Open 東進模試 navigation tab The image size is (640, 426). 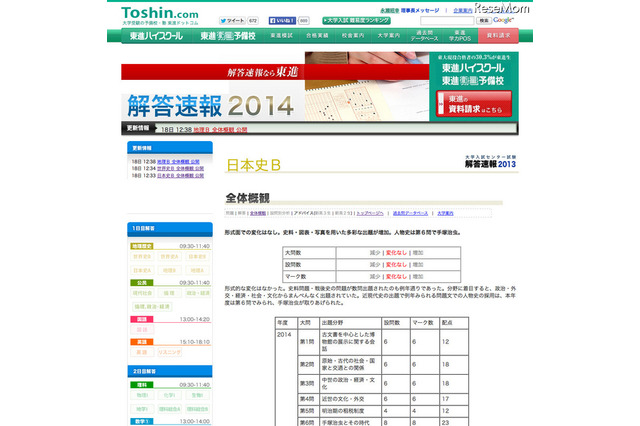[281, 36]
